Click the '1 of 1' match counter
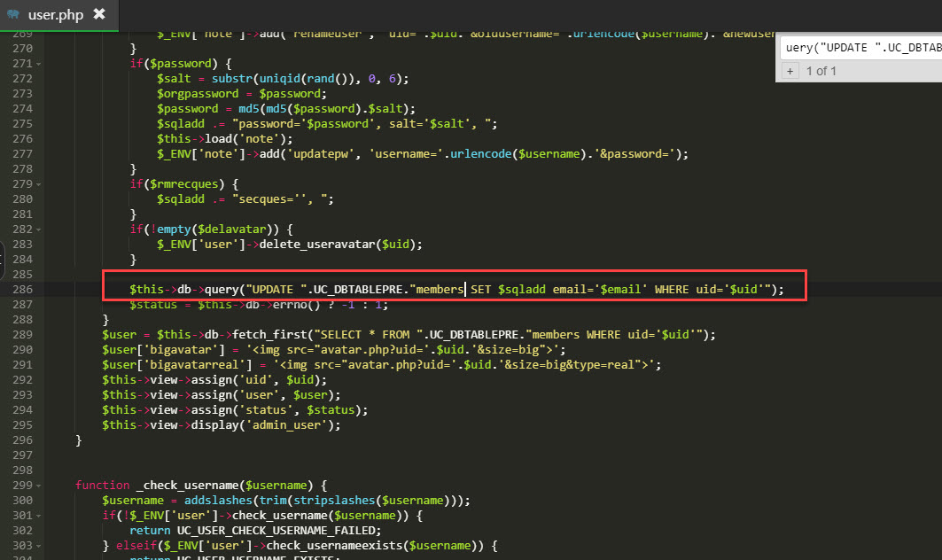This screenshot has width=942, height=560. (821, 71)
